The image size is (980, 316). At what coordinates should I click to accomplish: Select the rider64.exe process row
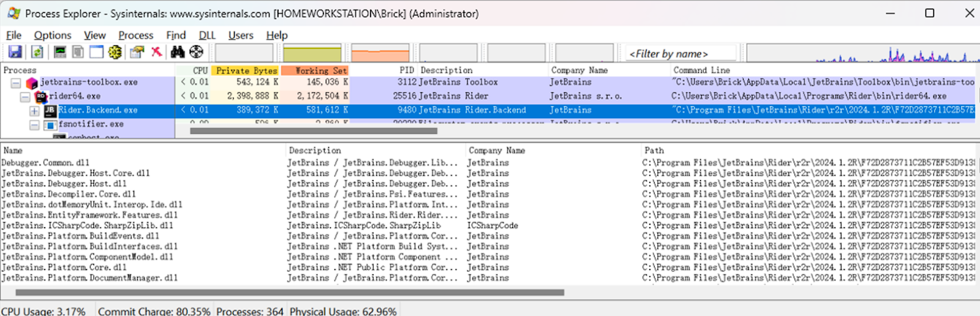(488, 97)
